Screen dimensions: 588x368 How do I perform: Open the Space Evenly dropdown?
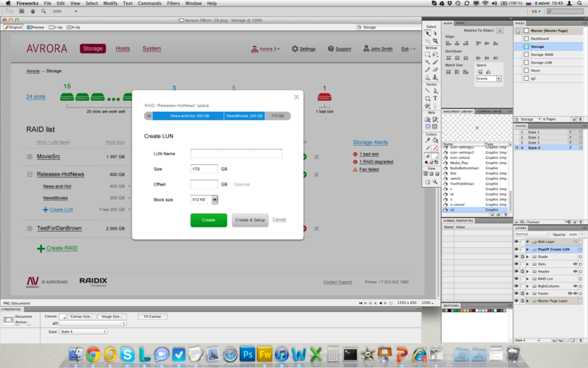click(x=489, y=79)
